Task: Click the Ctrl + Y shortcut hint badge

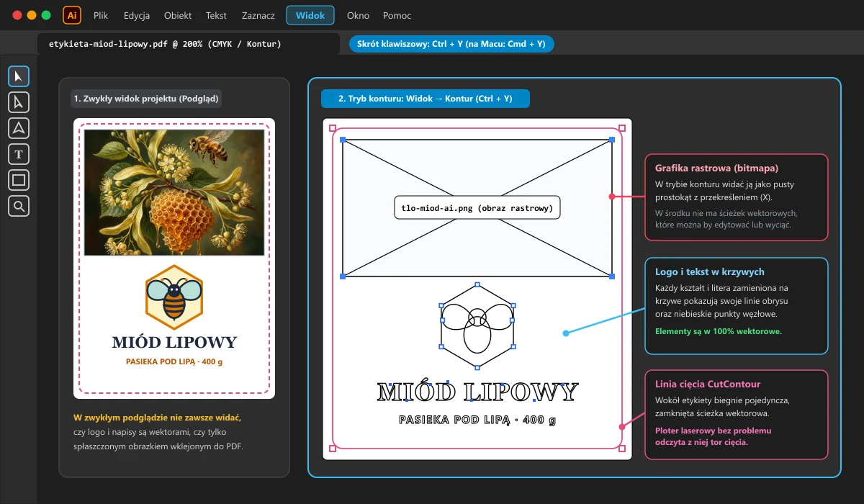Action: 451,44
